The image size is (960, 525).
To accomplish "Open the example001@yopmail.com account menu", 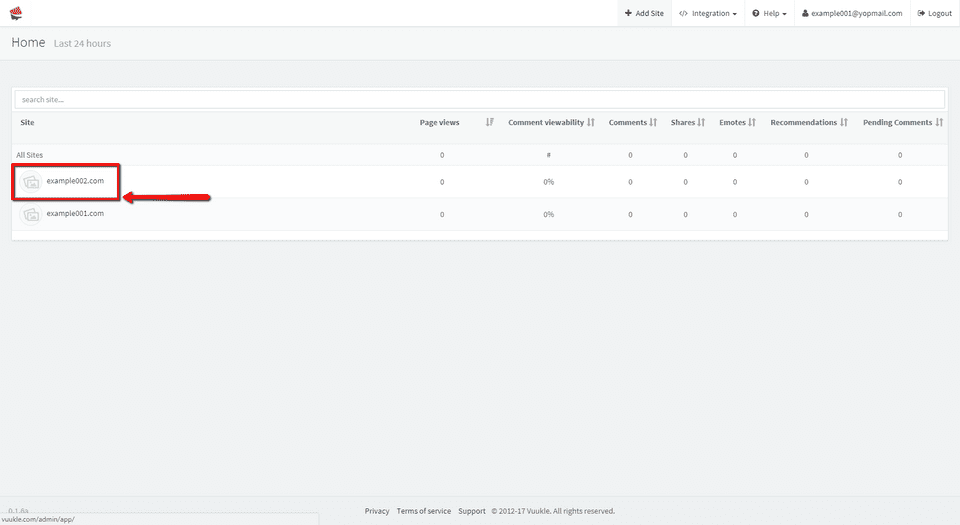I will coord(852,14).
